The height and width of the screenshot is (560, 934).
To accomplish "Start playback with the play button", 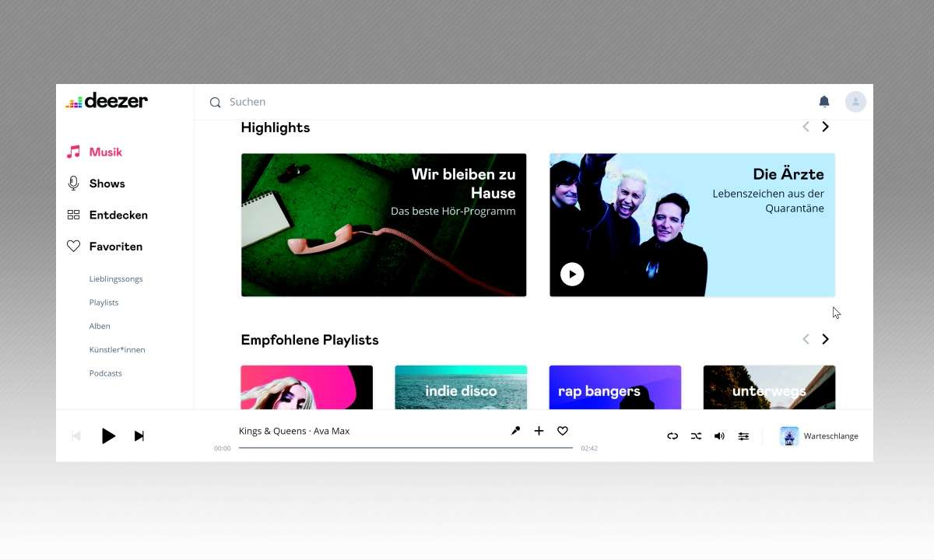I will (108, 436).
